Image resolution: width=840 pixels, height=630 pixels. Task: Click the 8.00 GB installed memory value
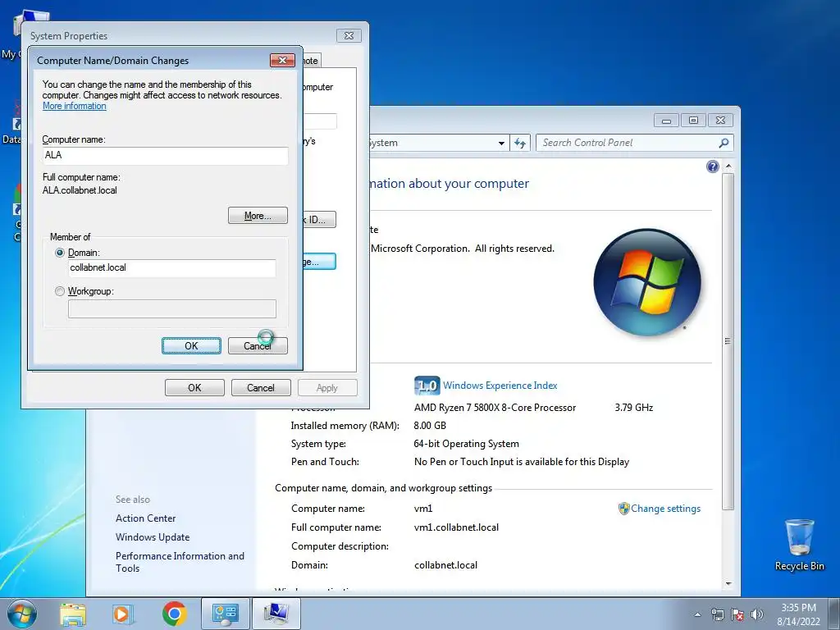click(x=430, y=426)
